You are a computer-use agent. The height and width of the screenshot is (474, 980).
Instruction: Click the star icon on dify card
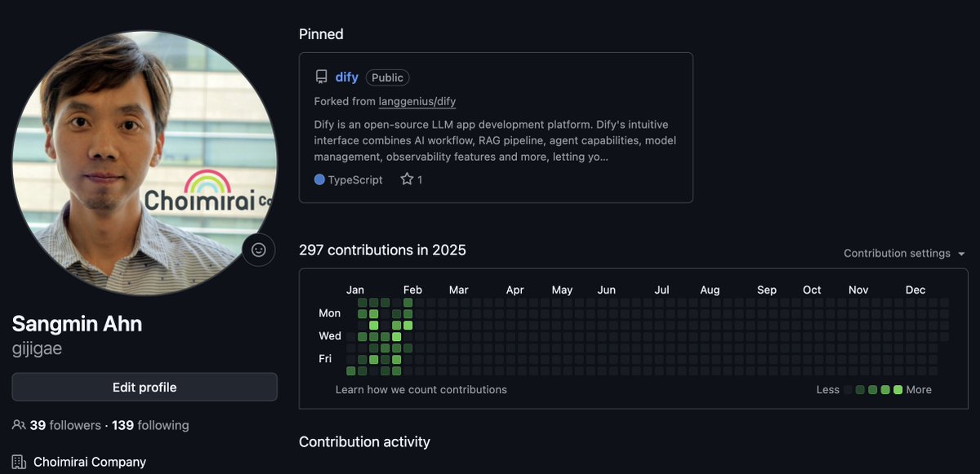(407, 179)
